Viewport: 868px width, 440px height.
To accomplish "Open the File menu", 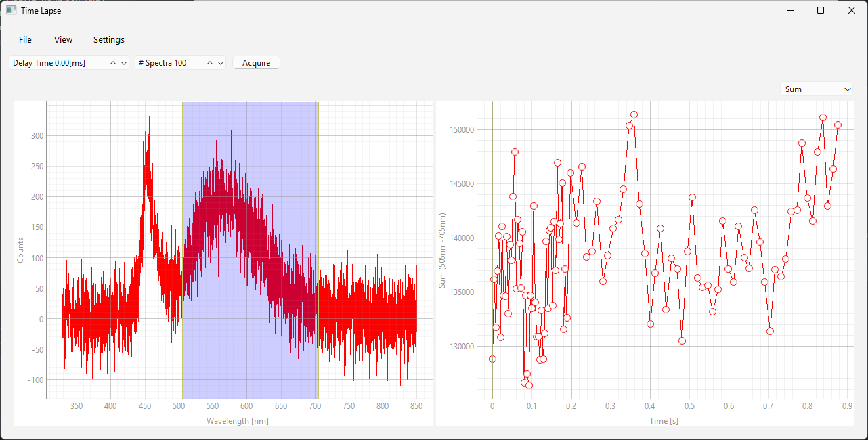I will [x=25, y=40].
